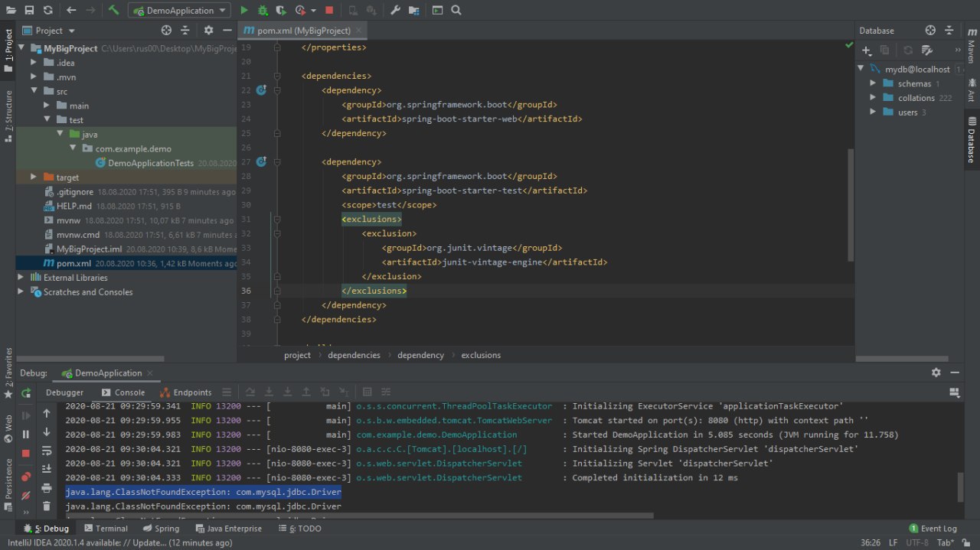
Task: Click the Debug bug icon in top toolbar
Action: 263,11
